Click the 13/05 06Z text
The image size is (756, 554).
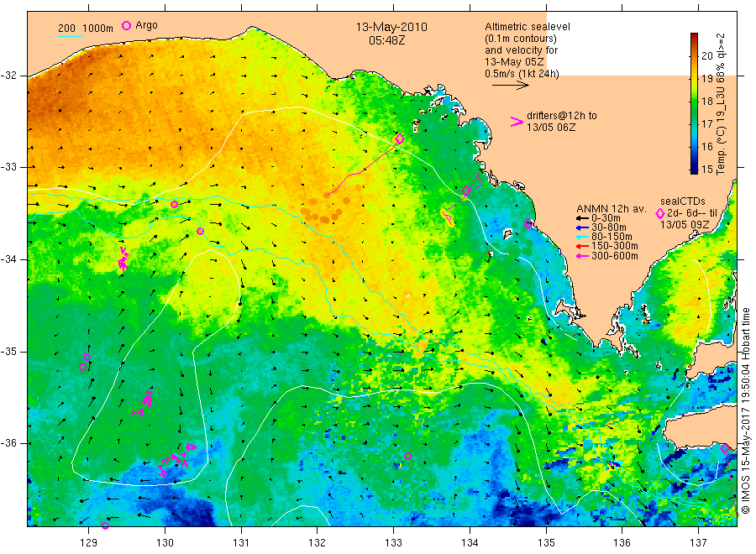click(551, 128)
